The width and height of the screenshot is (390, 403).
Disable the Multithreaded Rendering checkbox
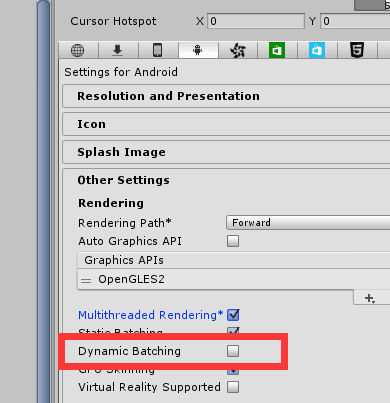click(233, 315)
